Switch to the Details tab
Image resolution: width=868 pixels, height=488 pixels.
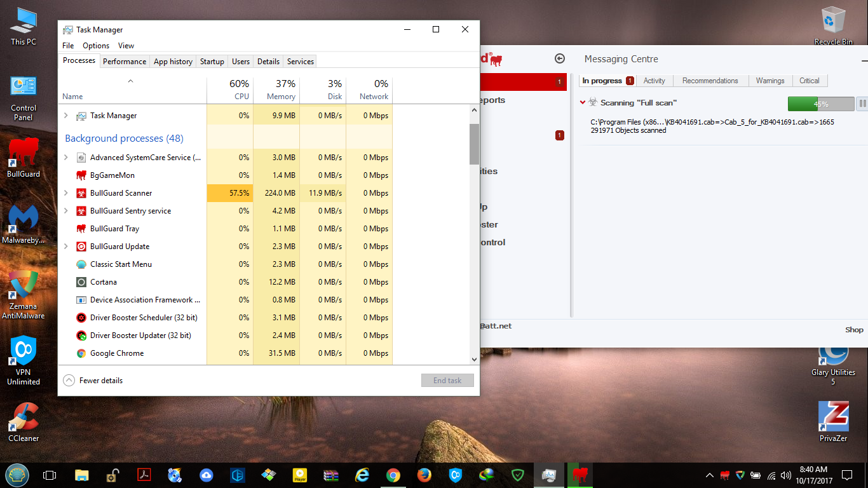coord(268,62)
